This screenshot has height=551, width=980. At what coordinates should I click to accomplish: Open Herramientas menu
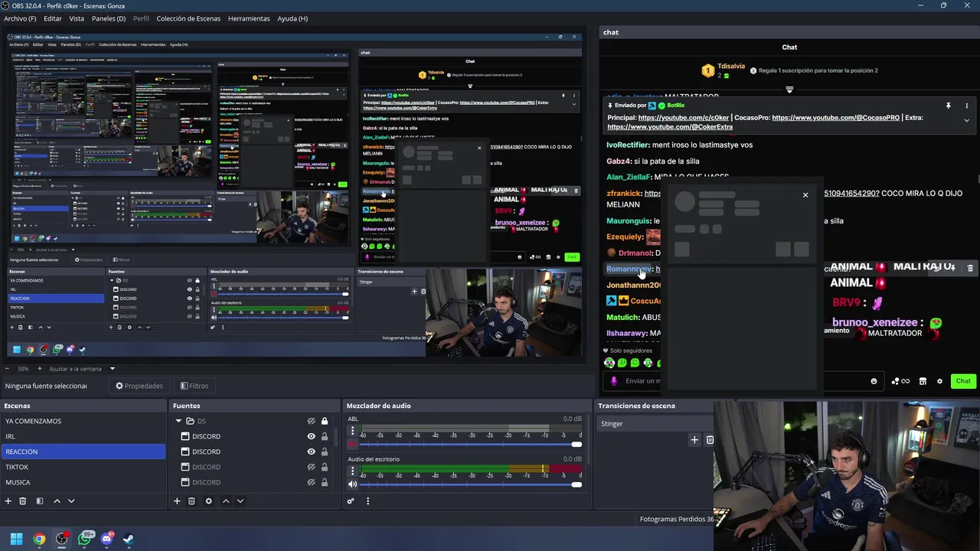(x=249, y=18)
